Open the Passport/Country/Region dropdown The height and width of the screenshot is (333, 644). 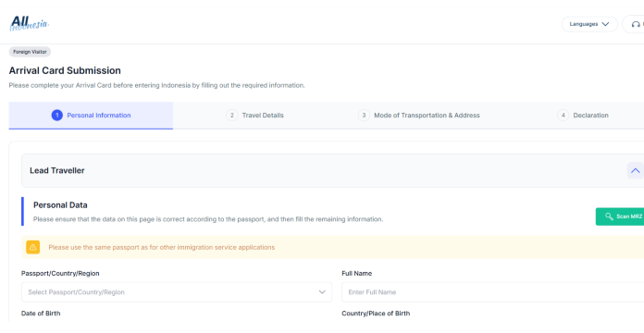click(x=177, y=292)
